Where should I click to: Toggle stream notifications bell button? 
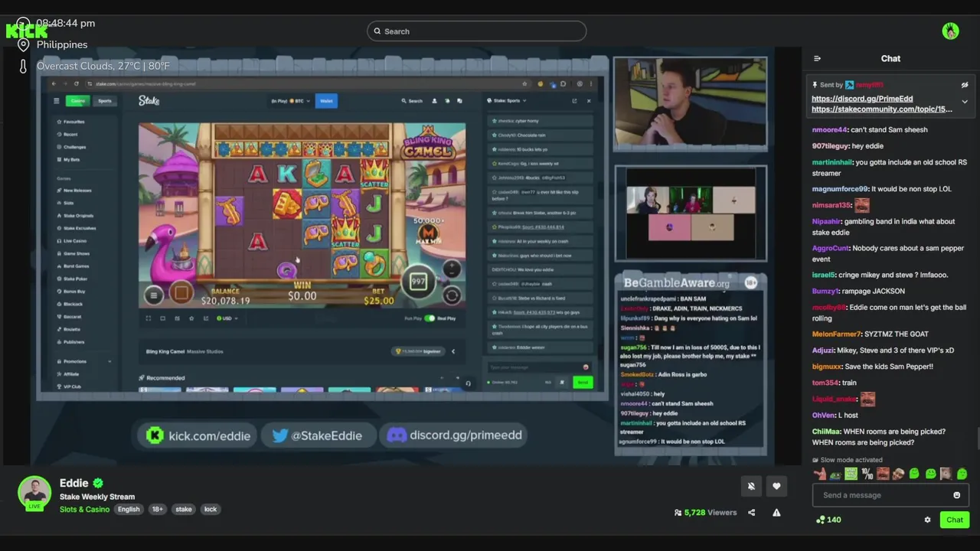[751, 486]
